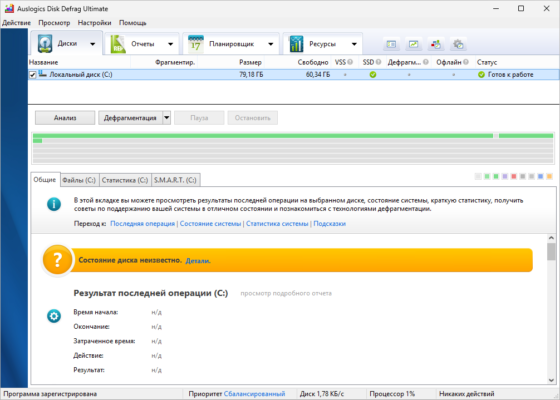Click the Auslogics app icon in title bar
The height and width of the screenshot is (400, 560).
pyautogui.click(x=9, y=8)
